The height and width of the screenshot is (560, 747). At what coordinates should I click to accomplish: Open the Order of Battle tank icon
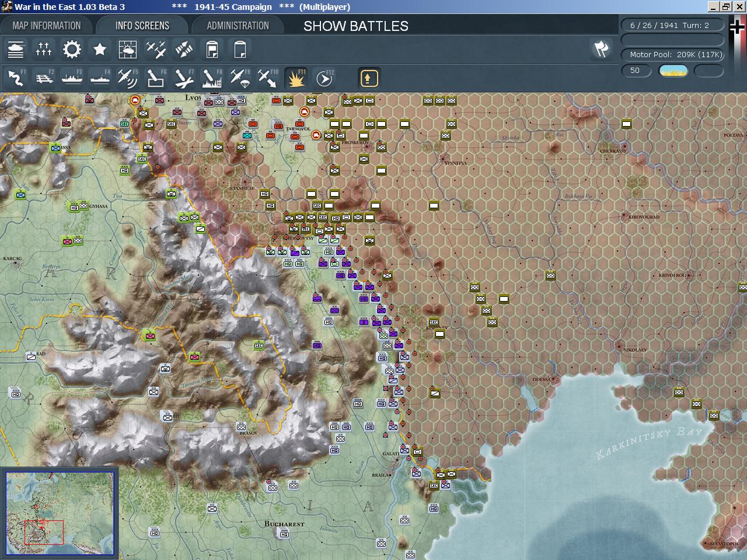[x=16, y=50]
